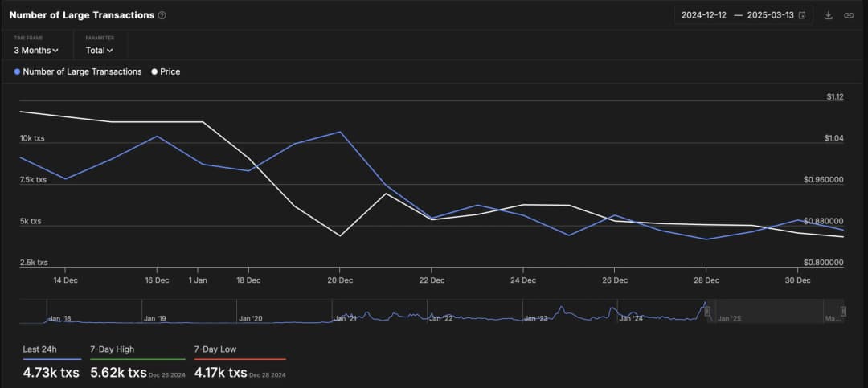Select the 7-Day High stat tab
Image resolution: width=868 pixels, height=388 pixels.
pyautogui.click(x=137, y=362)
